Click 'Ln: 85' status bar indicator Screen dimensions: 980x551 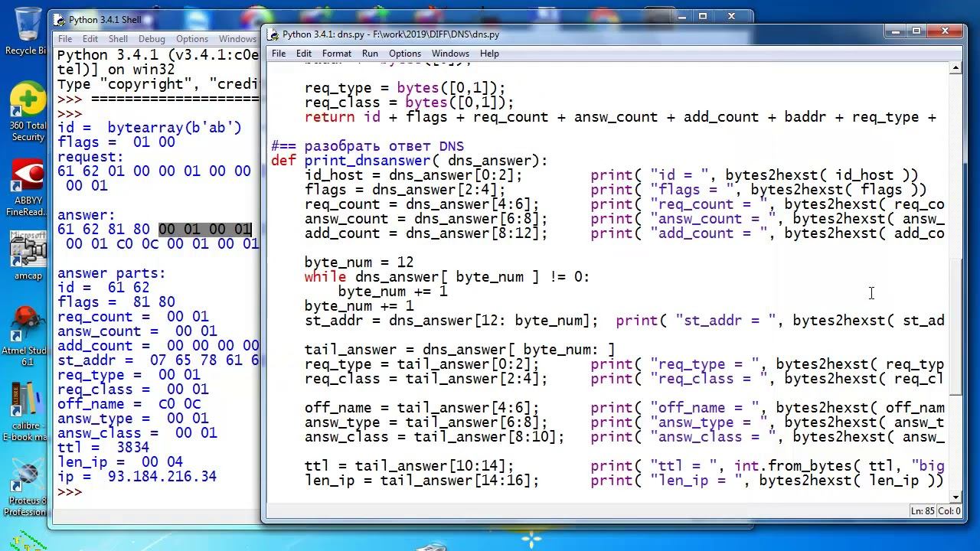pyautogui.click(x=923, y=511)
